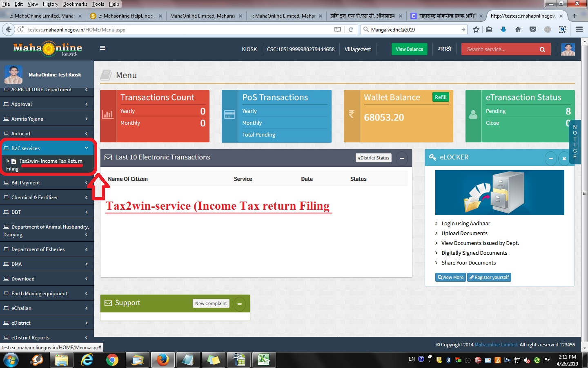Screen dimensions: 588x368
Task: Click the eTransaction Status person icon
Action: pyautogui.click(x=473, y=114)
